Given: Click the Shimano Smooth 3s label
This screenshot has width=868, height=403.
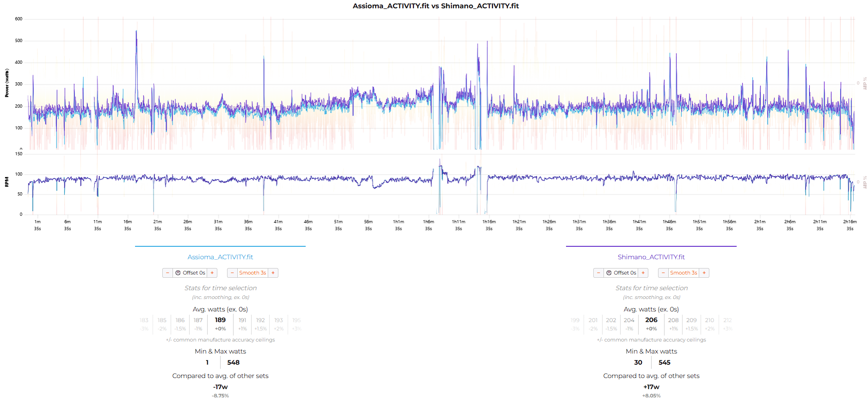Looking at the screenshot, I should 683,273.
